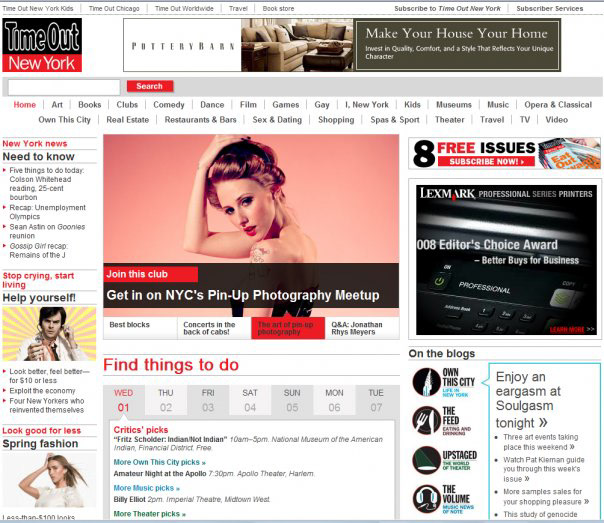Open The Feed blog fork icon
604x523 pixels.
pyautogui.click(x=426, y=421)
